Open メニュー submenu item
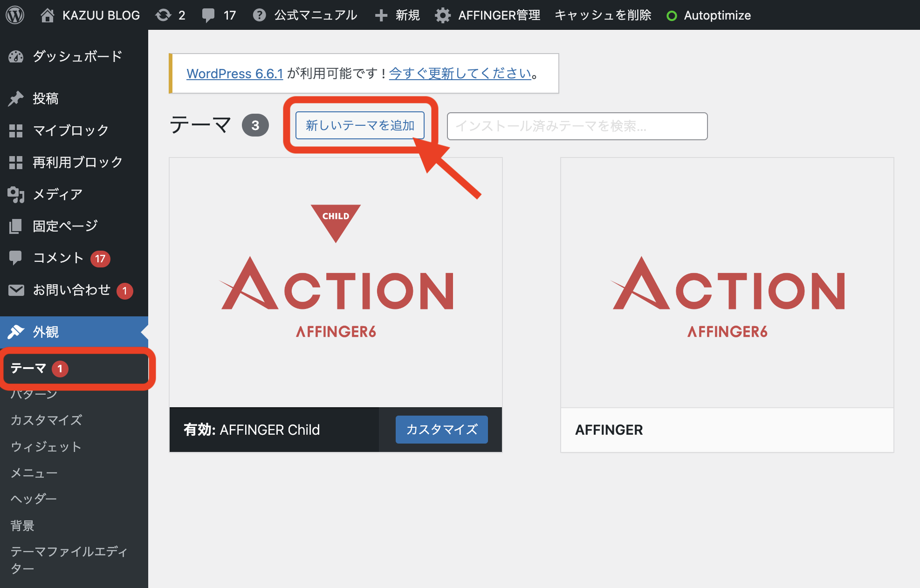The height and width of the screenshot is (588, 920). coord(34,473)
